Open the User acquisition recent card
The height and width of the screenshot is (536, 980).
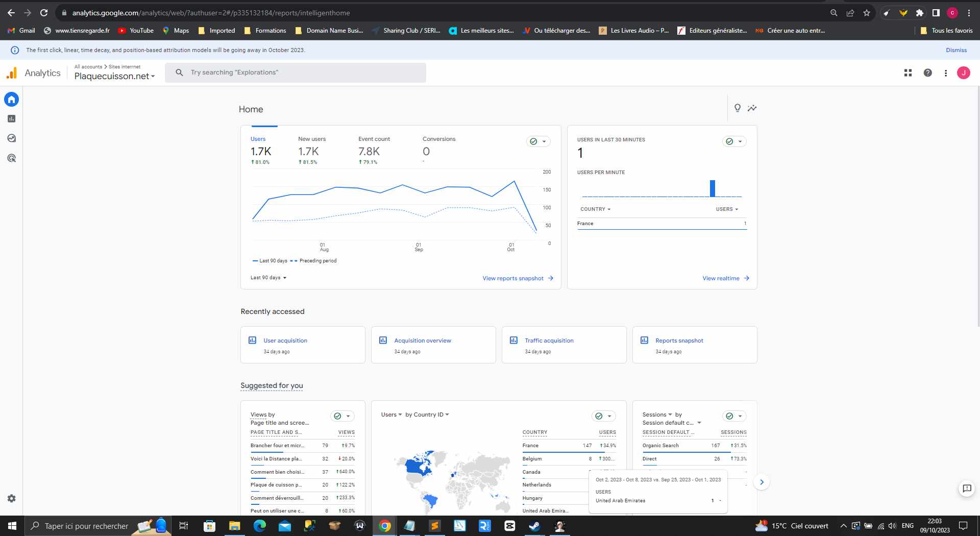303,345
